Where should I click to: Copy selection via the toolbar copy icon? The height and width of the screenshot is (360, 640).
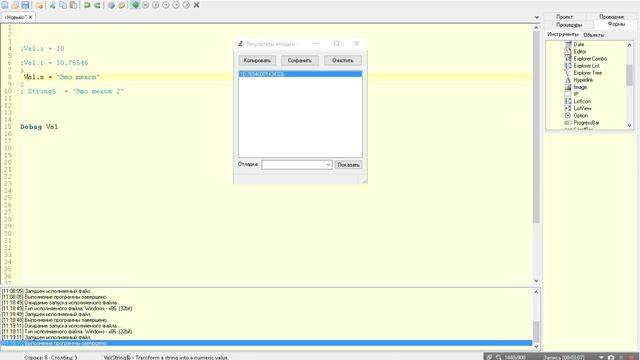tap(63, 5)
